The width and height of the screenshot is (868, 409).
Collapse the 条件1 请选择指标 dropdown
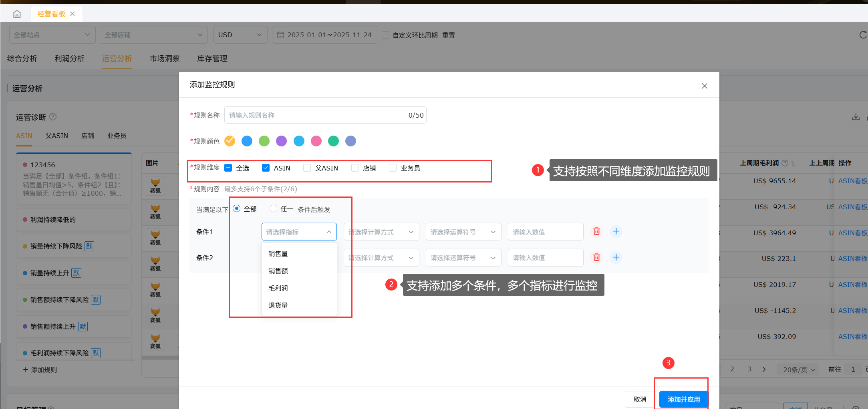click(x=299, y=232)
